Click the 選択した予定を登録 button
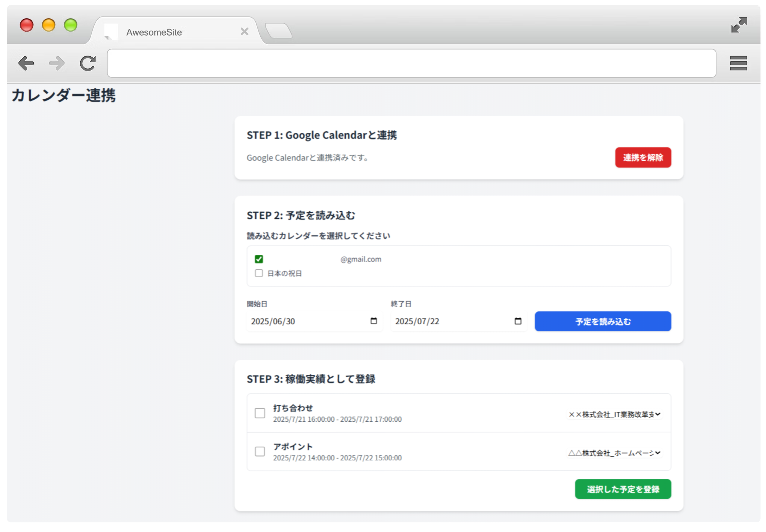This screenshot has width=766, height=532. (x=623, y=489)
